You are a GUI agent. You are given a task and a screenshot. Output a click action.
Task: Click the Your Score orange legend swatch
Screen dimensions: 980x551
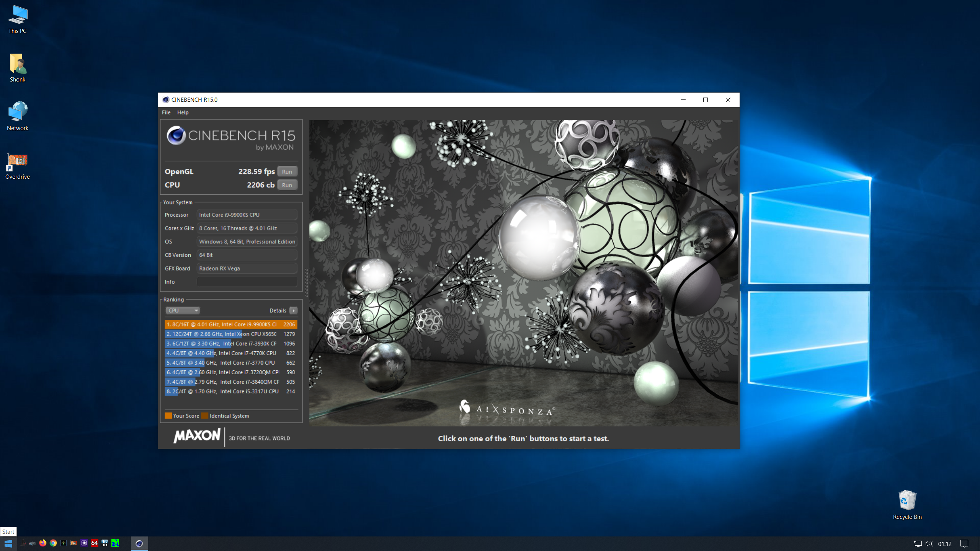168,416
